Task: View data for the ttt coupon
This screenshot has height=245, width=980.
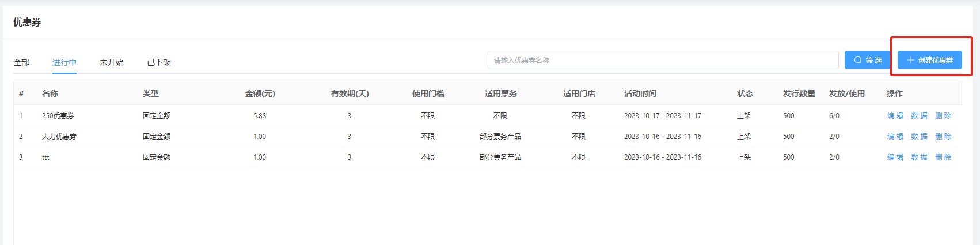Action: tap(919, 157)
